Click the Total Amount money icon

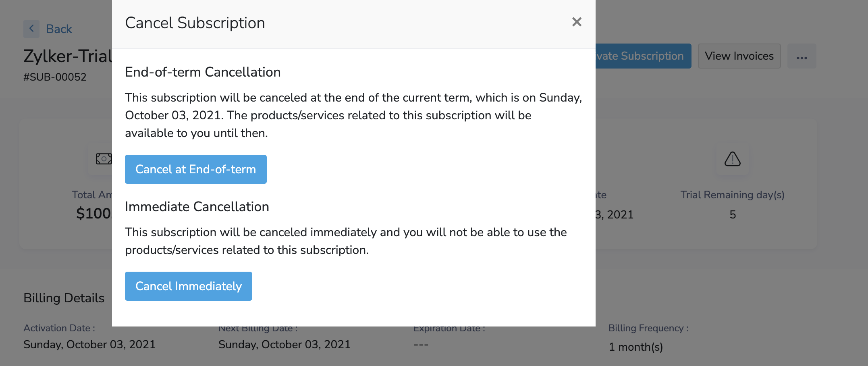click(x=103, y=159)
